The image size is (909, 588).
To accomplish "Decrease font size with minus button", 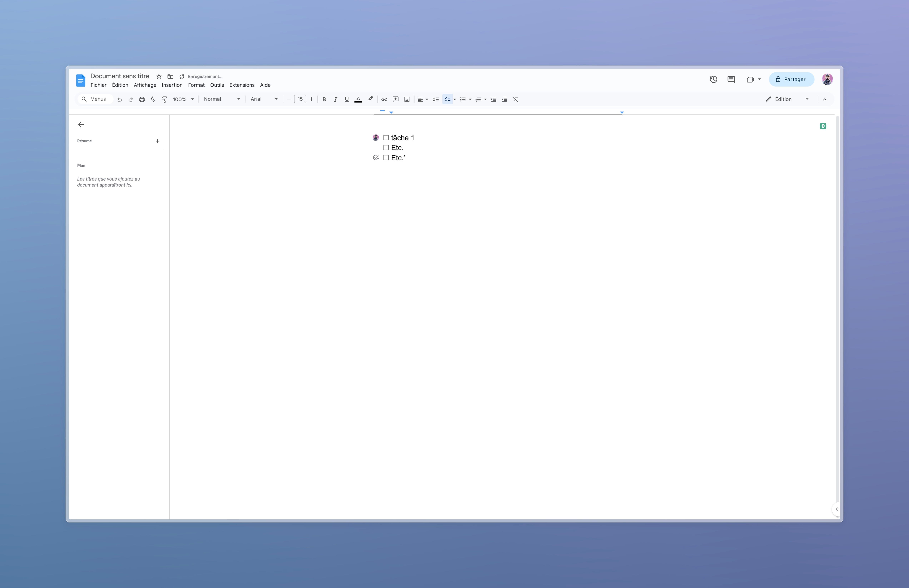I will click(x=289, y=99).
